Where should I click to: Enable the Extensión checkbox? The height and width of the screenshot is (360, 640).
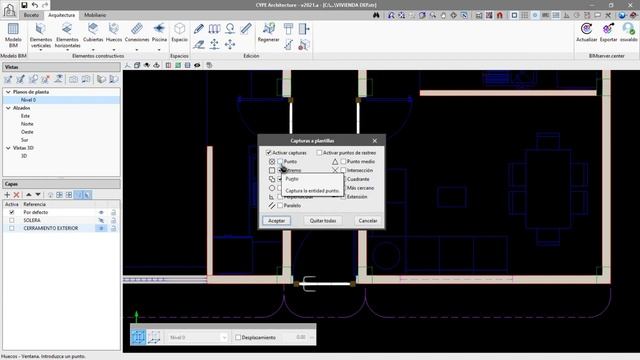(x=343, y=197)
